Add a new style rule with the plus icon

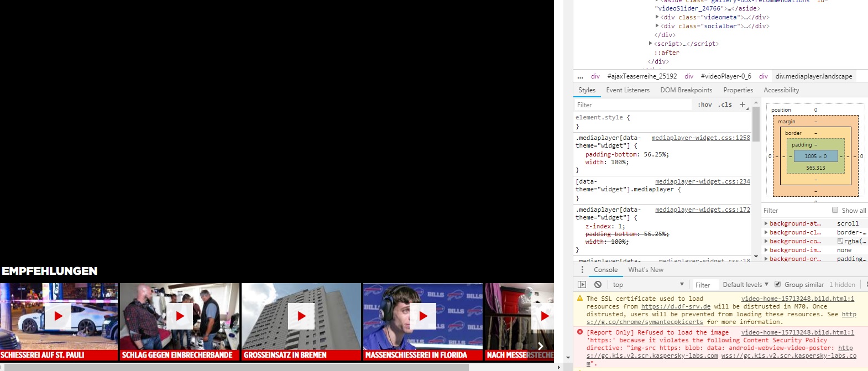click(742, 104)
